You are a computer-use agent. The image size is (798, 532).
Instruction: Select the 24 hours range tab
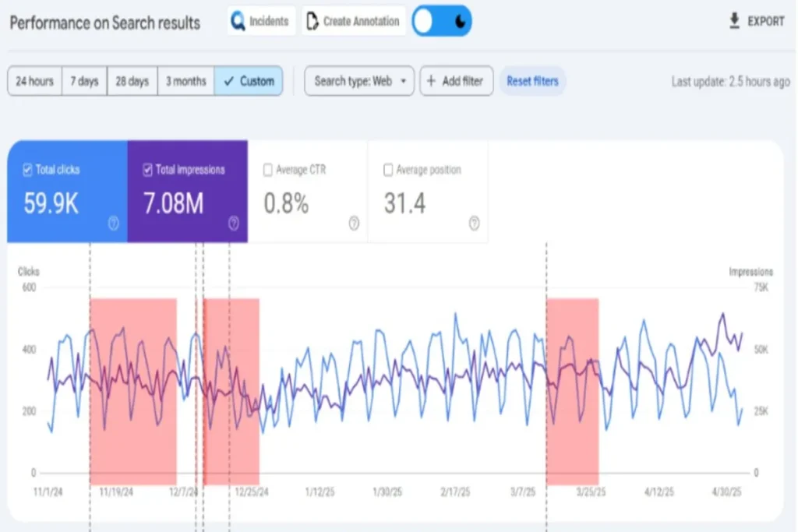click(x=35, y=81)
